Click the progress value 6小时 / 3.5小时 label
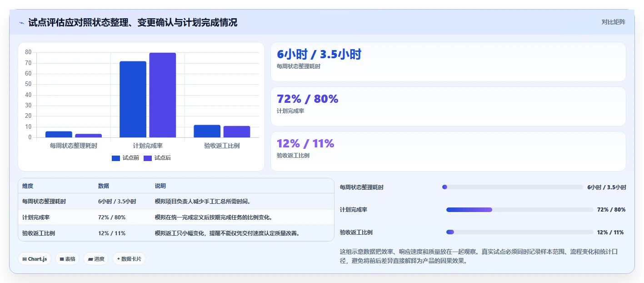This screenshot has width=644, height=283. pyautogui.click(x=607, y=187)
